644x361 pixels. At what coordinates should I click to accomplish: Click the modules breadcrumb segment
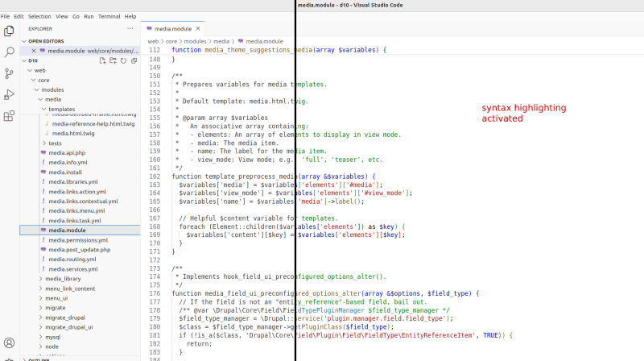click(195, 41)
